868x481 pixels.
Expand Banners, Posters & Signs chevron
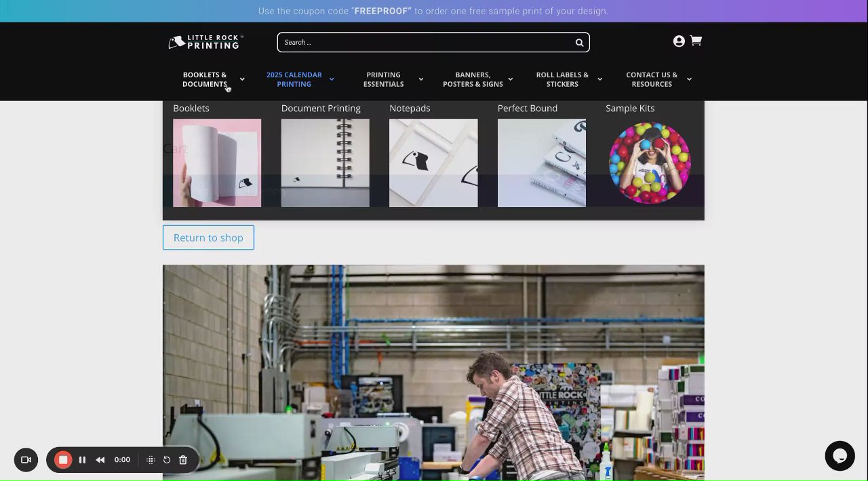tap(511, 79)
